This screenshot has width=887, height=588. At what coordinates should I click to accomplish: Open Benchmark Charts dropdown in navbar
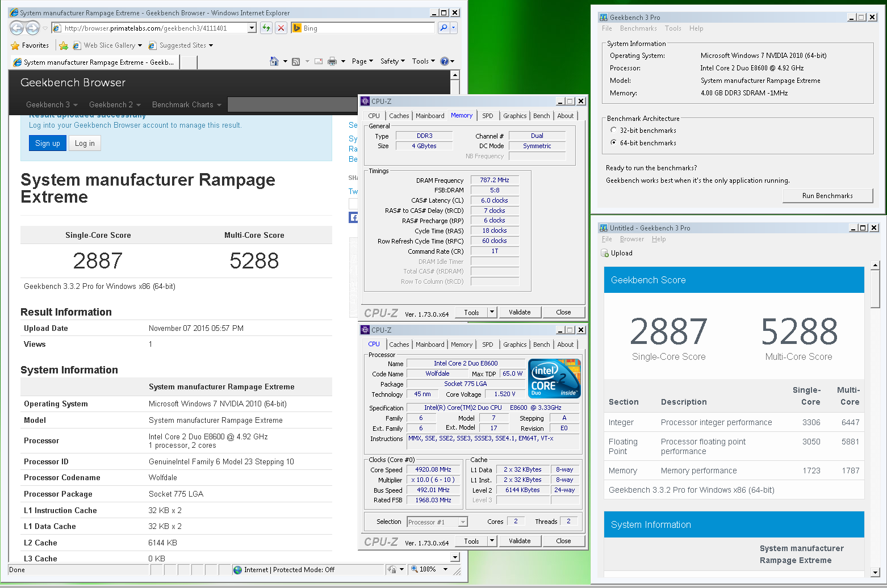point(186,104)
